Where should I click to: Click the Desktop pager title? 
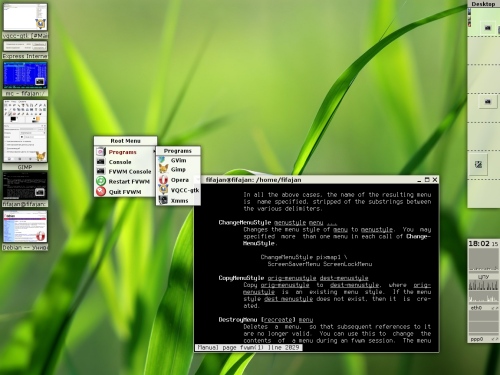(483, 4)
